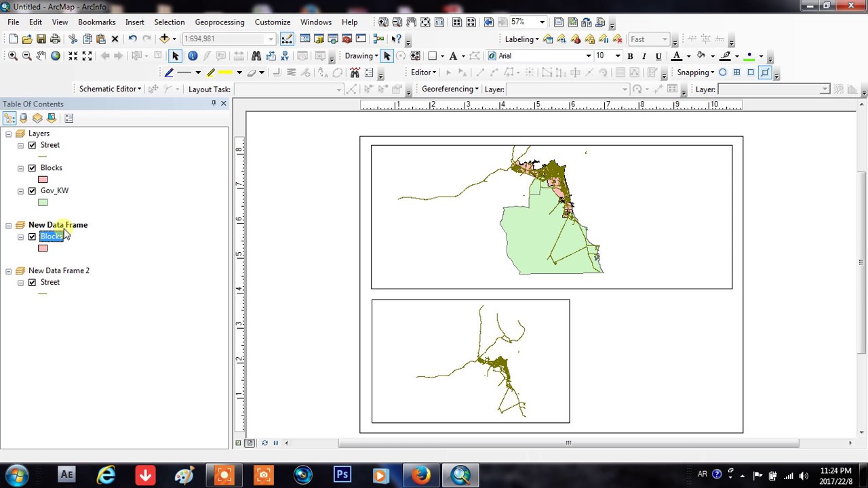
Task: Open the Labeling menu button
Action: click(522, 39)
